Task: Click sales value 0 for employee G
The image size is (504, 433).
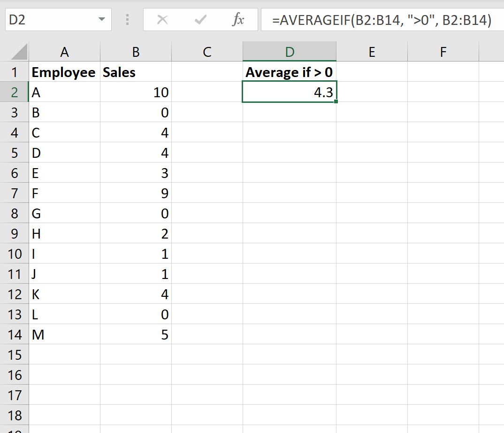Action: [136, 213]
